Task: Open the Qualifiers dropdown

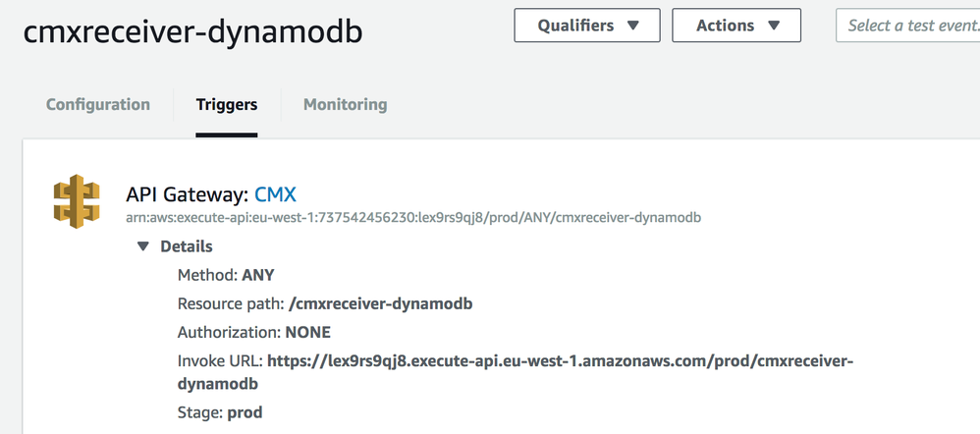Action: tap(587, 26)
